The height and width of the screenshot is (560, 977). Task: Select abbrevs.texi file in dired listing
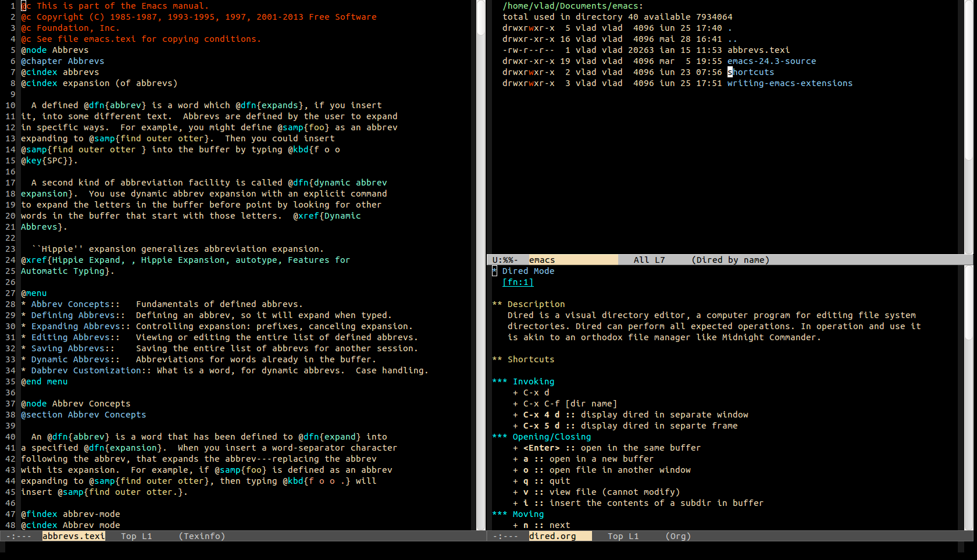click(758, 50)
